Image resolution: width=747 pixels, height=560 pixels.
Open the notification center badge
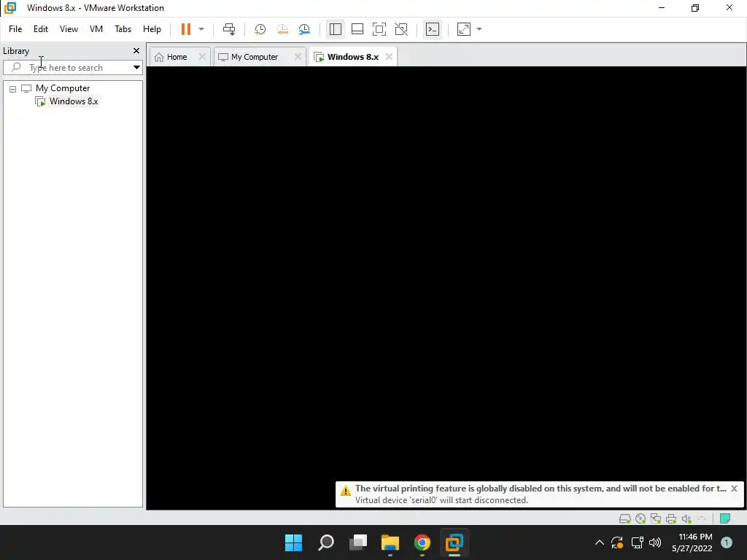pyautogui.click(x=727, y=542)
